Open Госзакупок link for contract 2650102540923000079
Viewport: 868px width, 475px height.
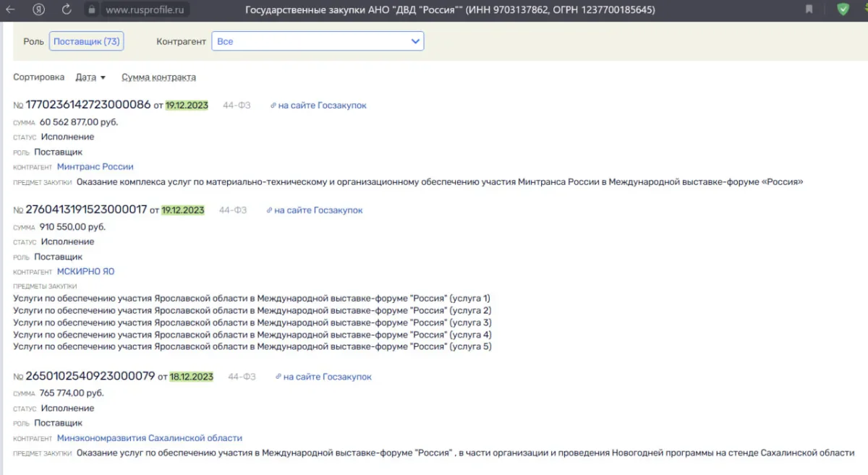coord(323,377)
